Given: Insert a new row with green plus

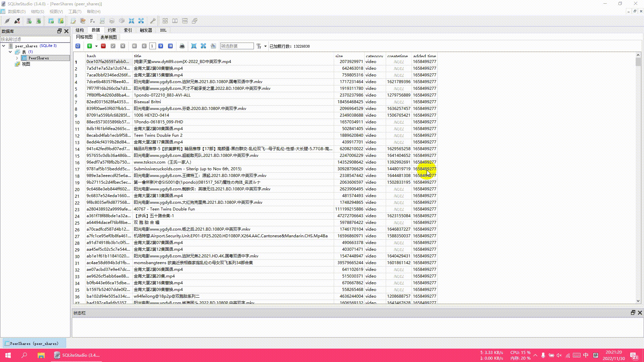Looking at the screenshot, I should (x=90, y=46).
